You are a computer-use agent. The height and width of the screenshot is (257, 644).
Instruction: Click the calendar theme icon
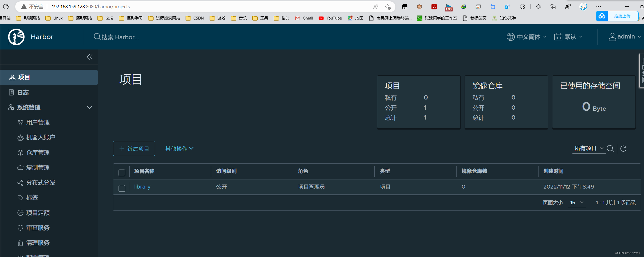(x=558, y=37)
